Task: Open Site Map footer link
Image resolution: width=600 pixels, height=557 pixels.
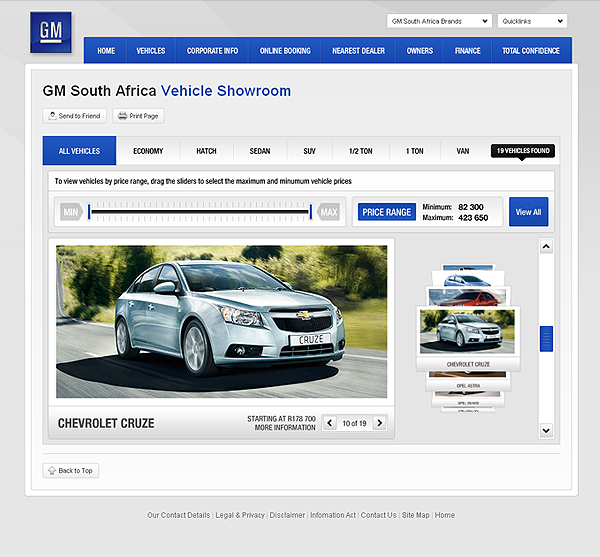Action: [416, 515]
